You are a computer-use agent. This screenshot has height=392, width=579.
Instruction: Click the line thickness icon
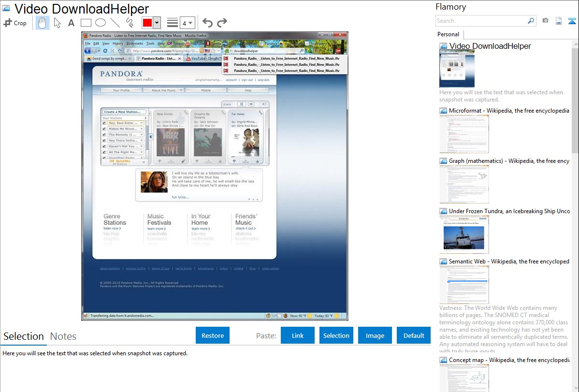(173, 23)
